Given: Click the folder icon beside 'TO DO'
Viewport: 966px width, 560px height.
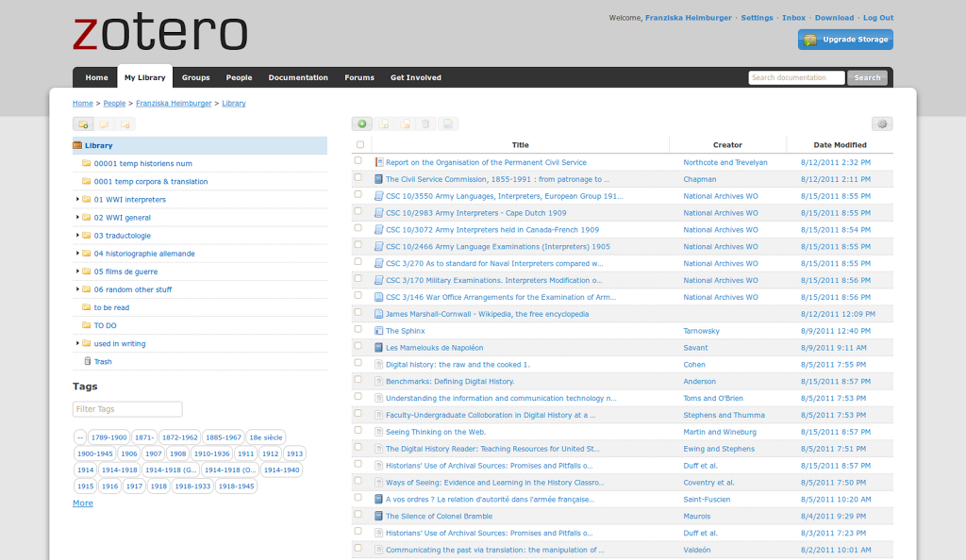Looking at the screenshot, I should click(86, 325).
